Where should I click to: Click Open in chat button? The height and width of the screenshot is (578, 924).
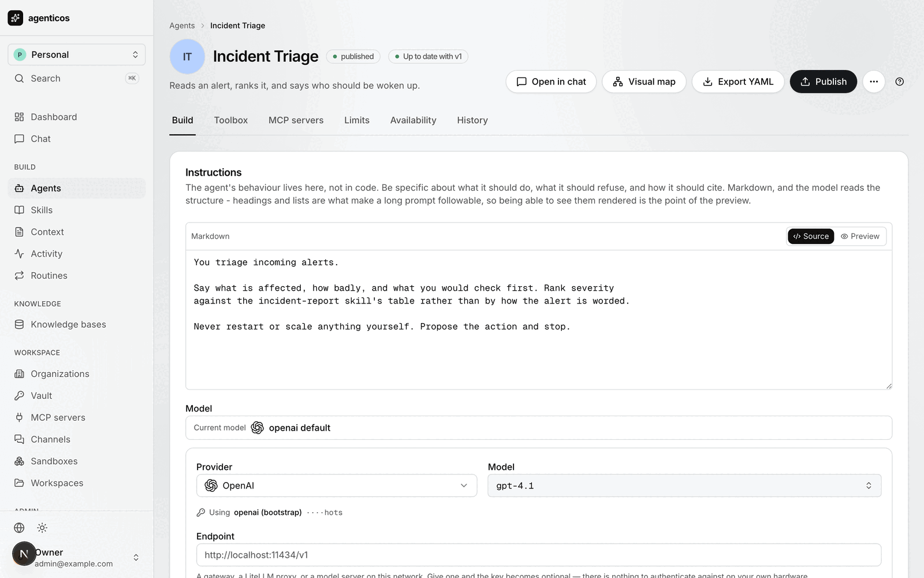click(x=551, y=81)
